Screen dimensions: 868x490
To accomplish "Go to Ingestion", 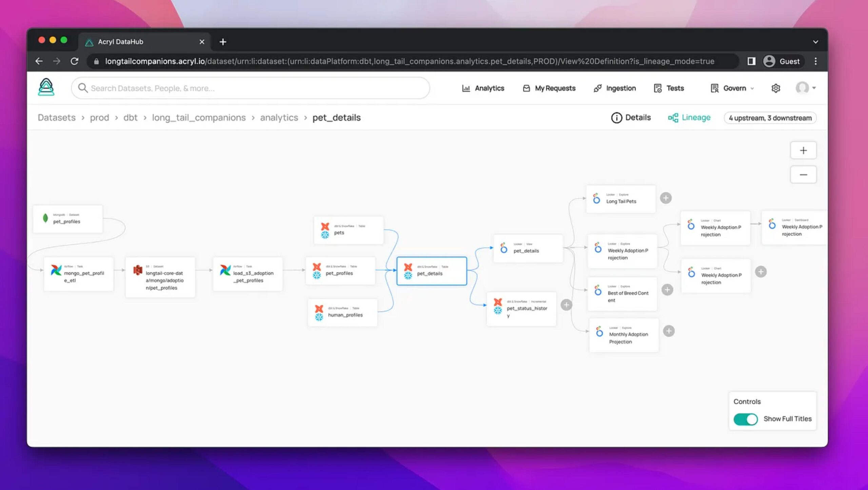I will pos(615,88).
